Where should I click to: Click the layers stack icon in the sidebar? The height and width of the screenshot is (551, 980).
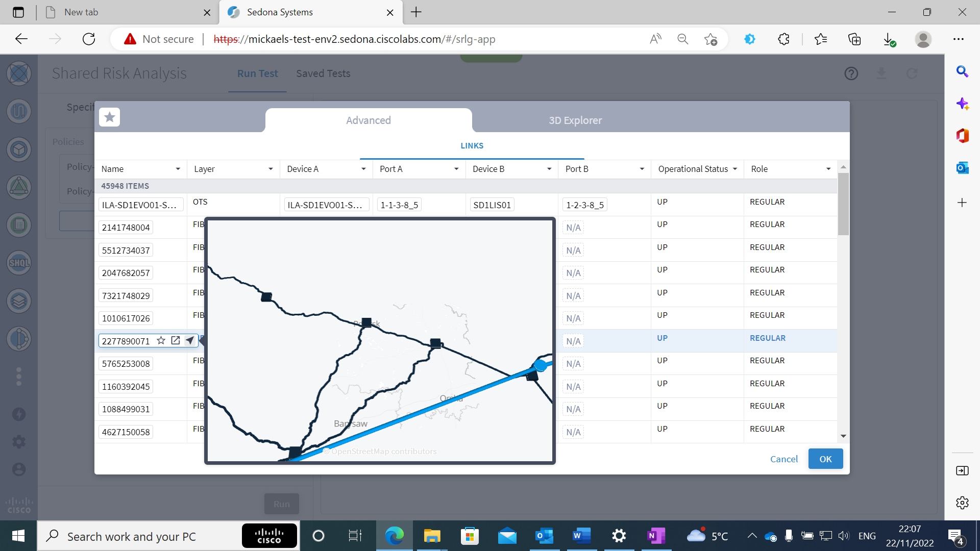[19, 301]
